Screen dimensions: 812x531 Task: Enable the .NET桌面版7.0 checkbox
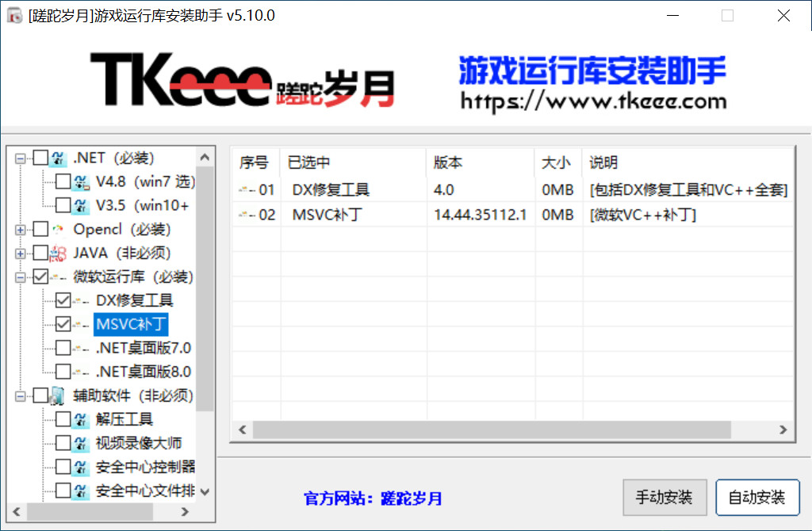(x=63, y=348)
